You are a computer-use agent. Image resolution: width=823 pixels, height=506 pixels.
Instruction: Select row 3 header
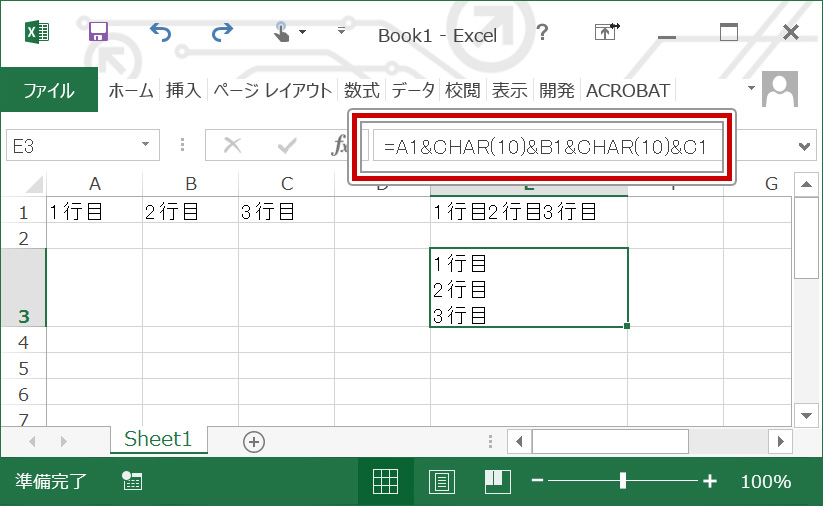coord(23,288)
